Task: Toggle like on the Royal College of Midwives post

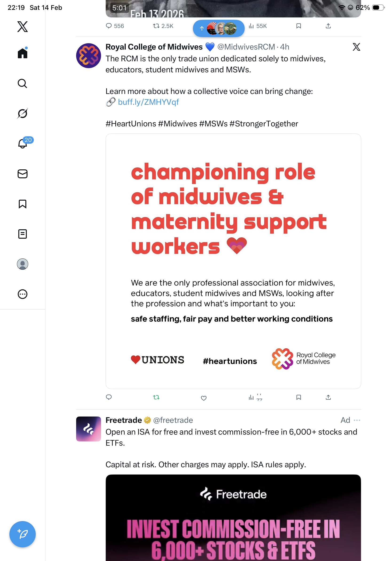Action: (x=204, y=398)
